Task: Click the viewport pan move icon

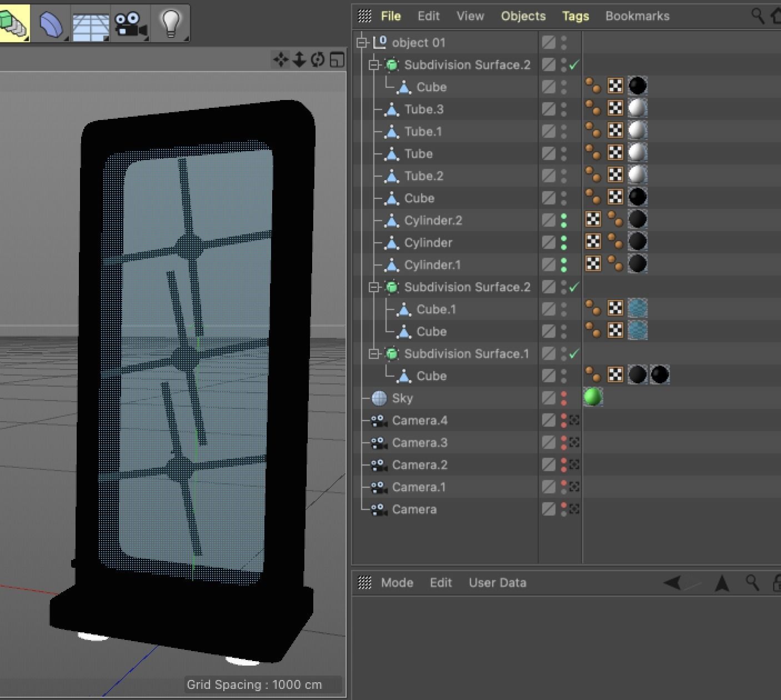Action: [281, 59]
